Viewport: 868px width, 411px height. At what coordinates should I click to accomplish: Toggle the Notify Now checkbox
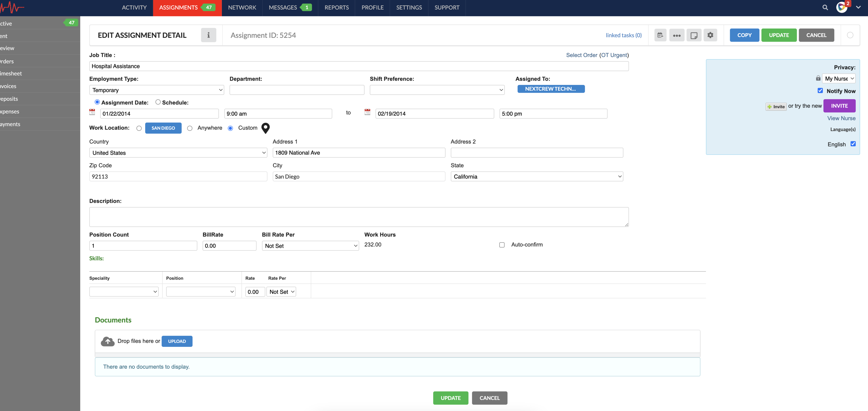pyautogui.click(x=820, y=91)
